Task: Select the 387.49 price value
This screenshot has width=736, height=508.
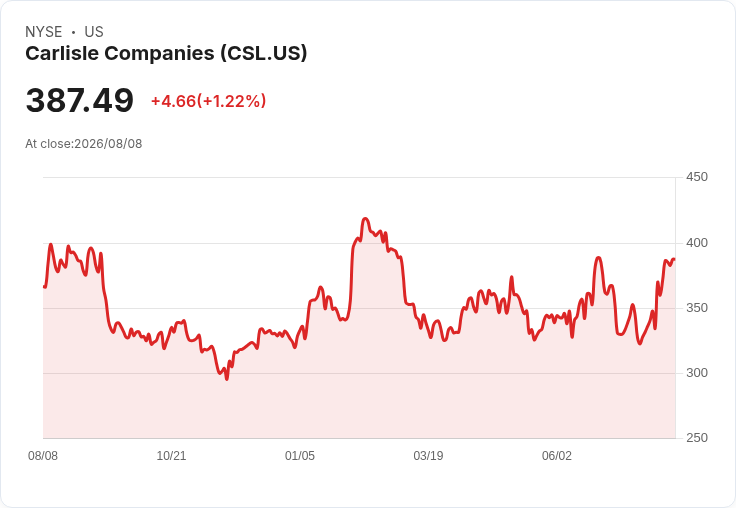Action: click(80, 100)
